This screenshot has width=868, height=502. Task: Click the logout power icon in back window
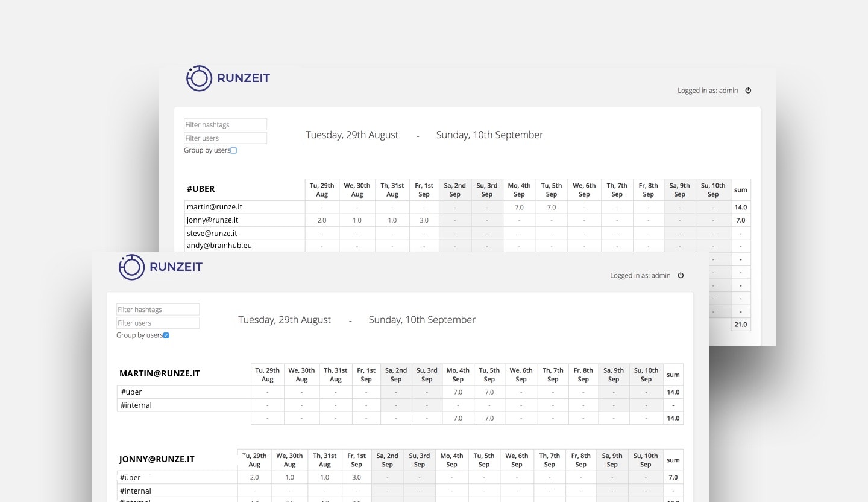coord(748,91)
